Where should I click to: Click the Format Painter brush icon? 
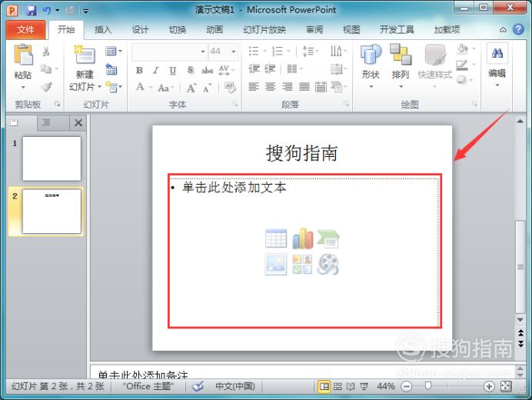(46, 87)
